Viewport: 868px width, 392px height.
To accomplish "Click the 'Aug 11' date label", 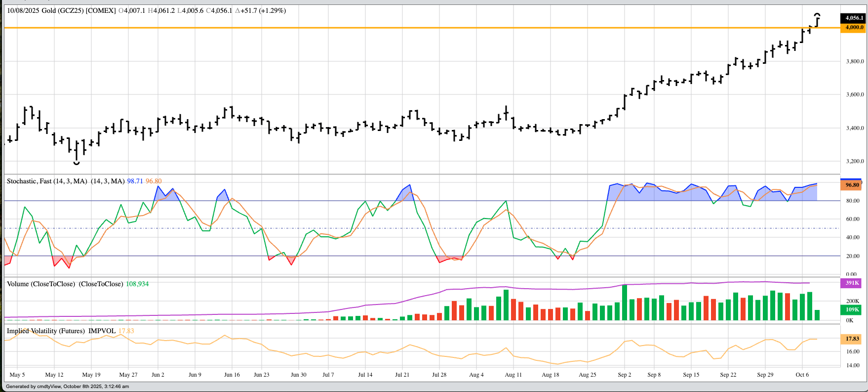I will click(x=513, y=375).
